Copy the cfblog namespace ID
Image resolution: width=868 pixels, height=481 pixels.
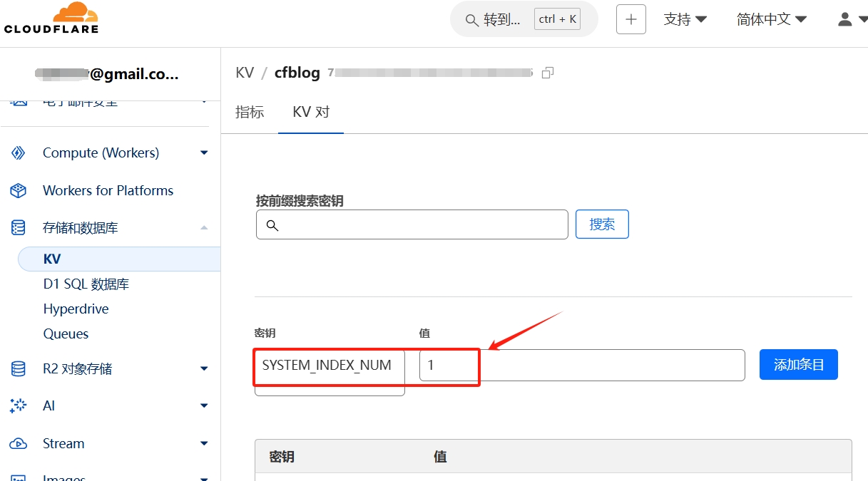pos(548,73)
